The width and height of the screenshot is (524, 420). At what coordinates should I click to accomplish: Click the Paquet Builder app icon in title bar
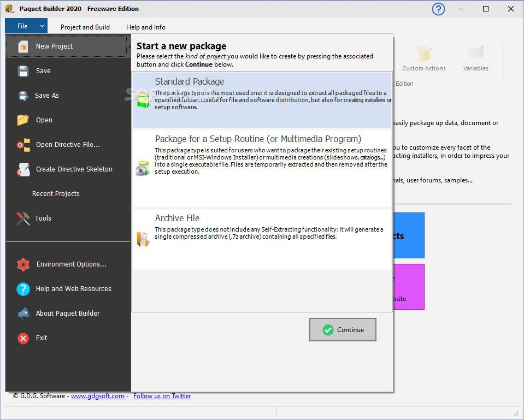[9, 9]
